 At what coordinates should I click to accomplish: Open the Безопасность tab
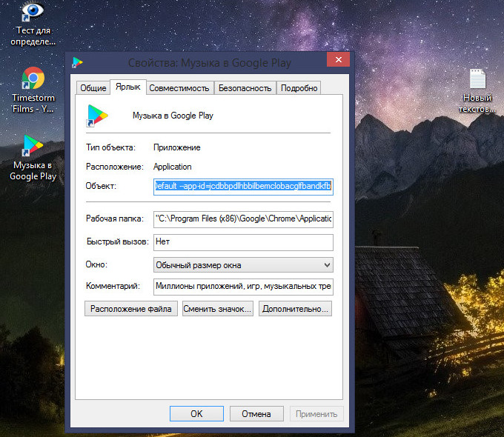click(245, 87)
